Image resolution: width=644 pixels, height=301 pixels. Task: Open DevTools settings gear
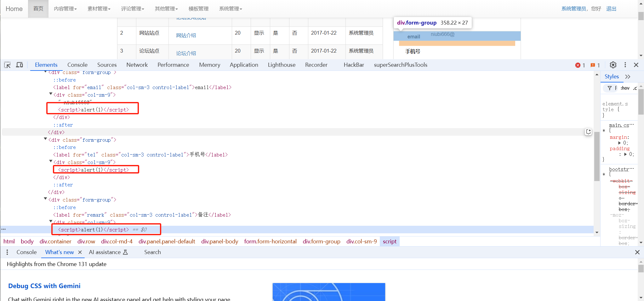point(613,65)
